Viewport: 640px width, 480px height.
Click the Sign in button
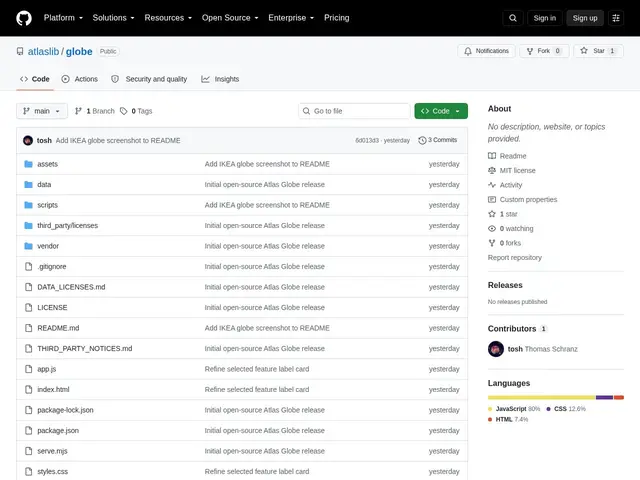point(544,18)
